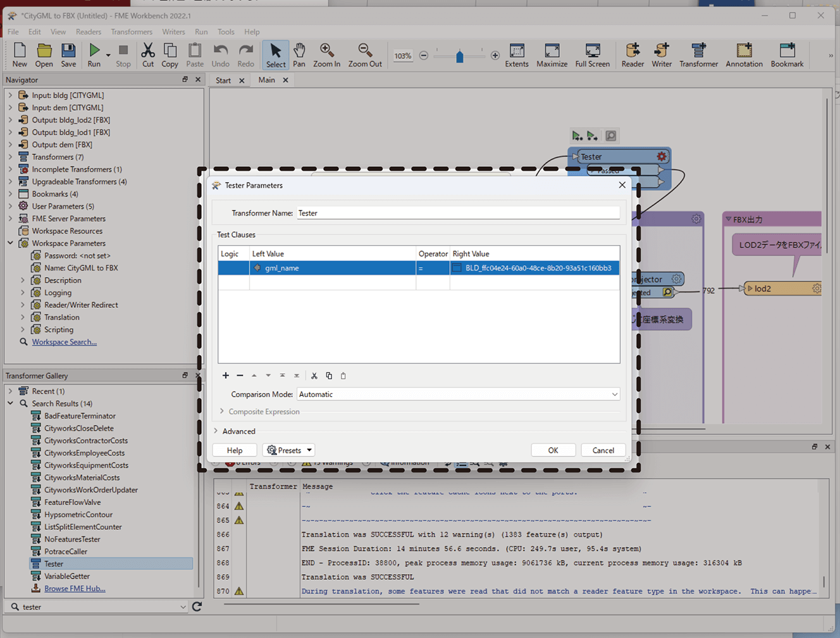Screen dimensions: 840x638
Task: Select NoFeaturesTester in the gallery list
Action: (x=72, y=539)
